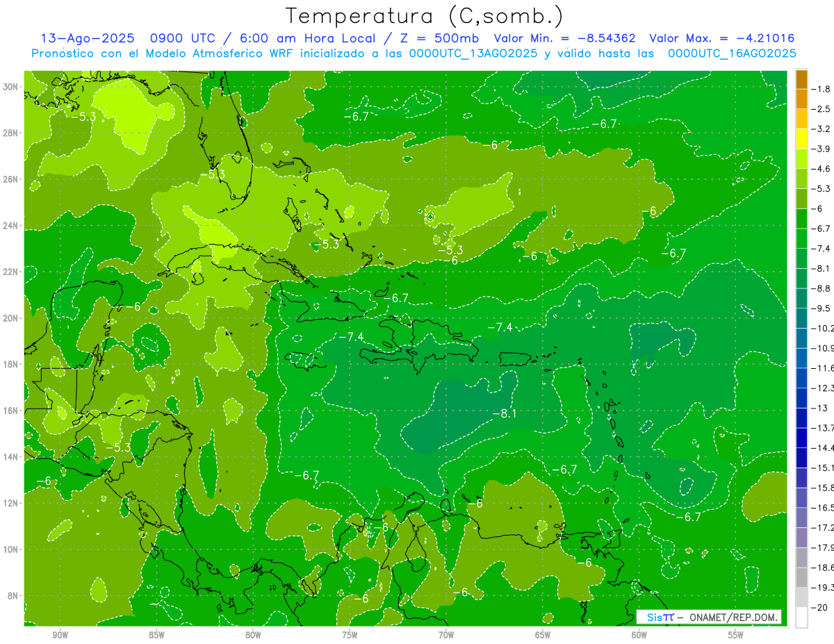Click the "-9.5" legend label
The width and height of the screenshot is (834, 644).
tap(822, 308)
